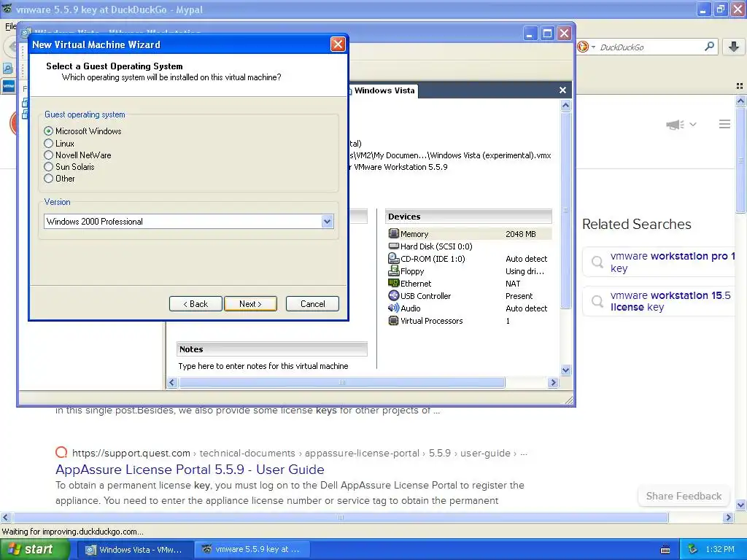Click the USB Controller Present value
This screenshot has height=560, width=747.
(519, 296)
